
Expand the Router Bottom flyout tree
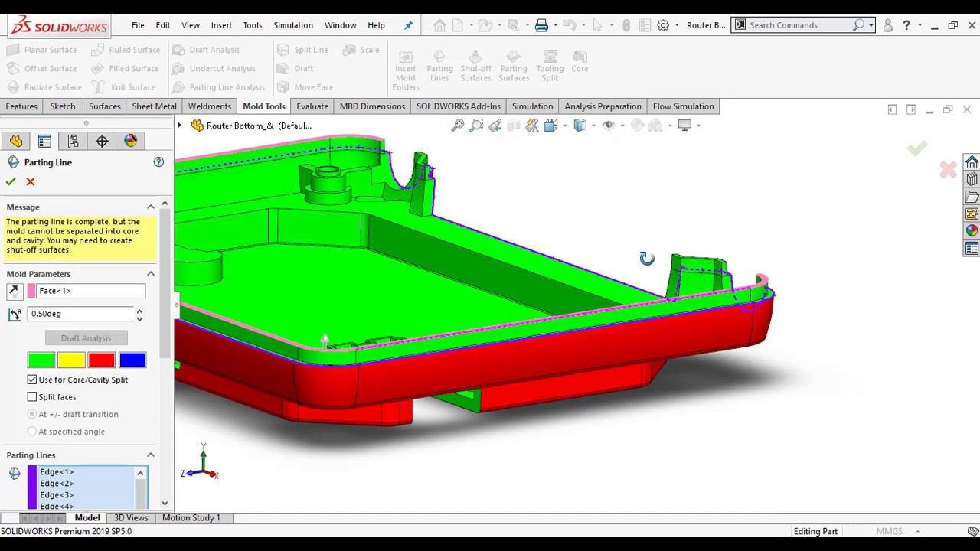tap(180, 126)
